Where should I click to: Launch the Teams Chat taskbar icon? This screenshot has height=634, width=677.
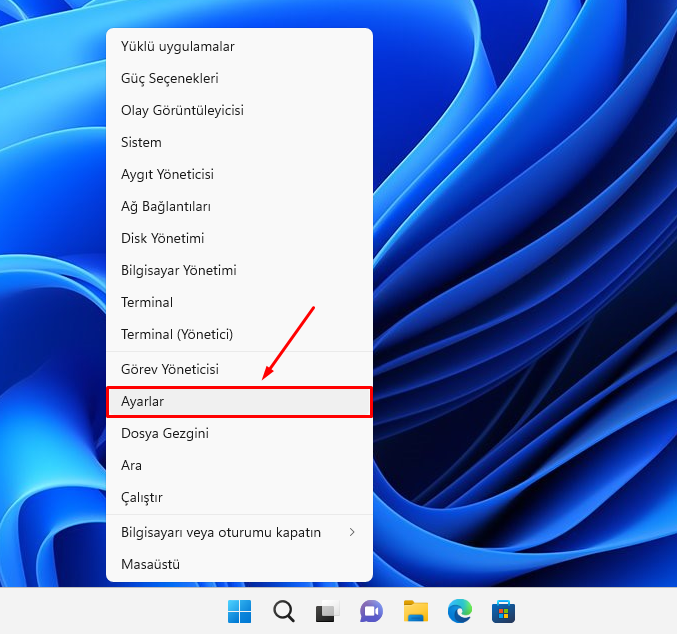point(371,611)
